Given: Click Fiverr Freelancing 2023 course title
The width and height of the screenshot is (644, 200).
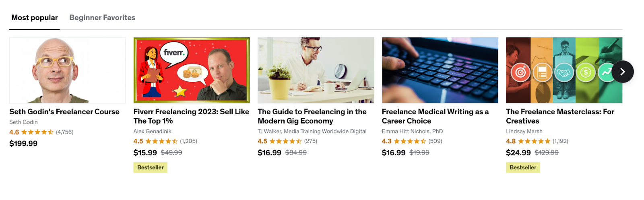Looking at the screenshot, I should click(x=191, y=116).
